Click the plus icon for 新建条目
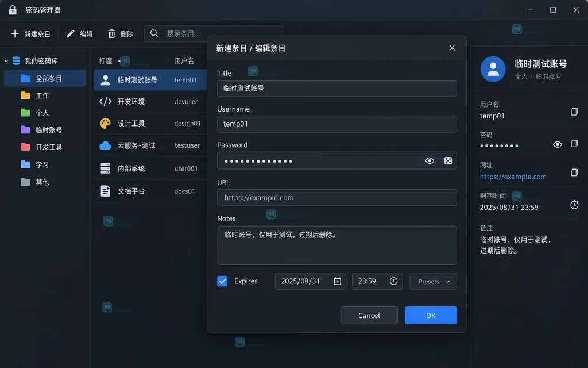588x368 pixels. [14, 34]
